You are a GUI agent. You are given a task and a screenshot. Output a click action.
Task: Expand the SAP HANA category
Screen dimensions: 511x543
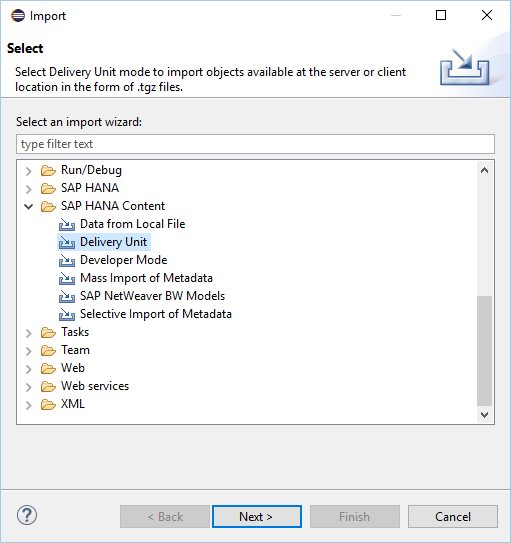tap(29, 189)
